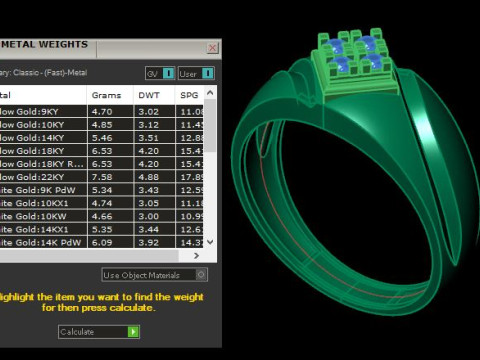Click the blue gemstone setting on the ring
This screenshot has width=480, height=360.
354,55
